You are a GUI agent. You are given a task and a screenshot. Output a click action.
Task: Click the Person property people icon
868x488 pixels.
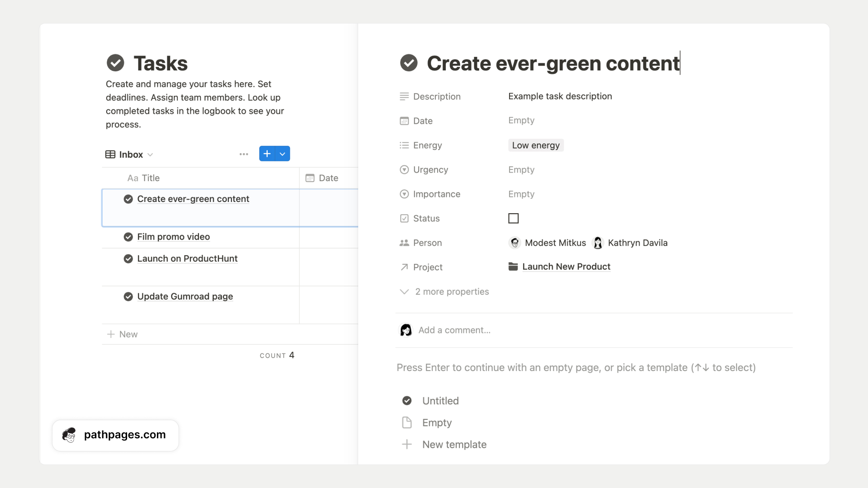[404, 243]
